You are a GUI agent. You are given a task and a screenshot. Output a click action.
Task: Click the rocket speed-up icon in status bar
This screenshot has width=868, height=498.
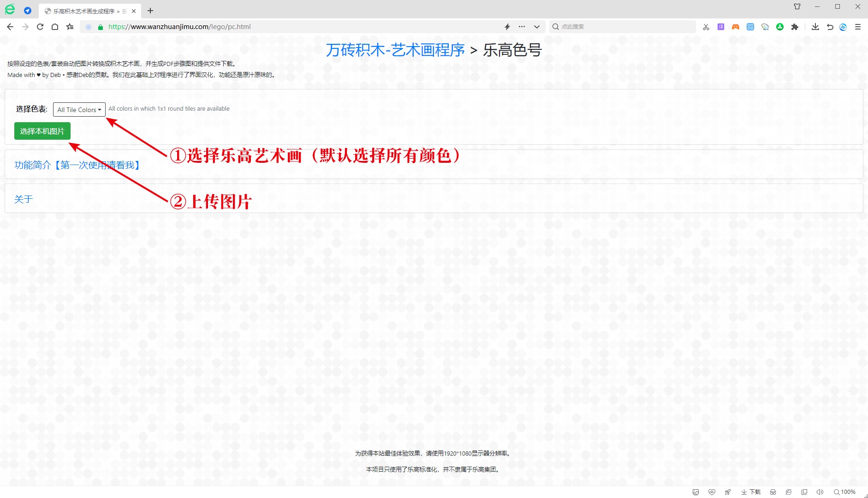(x=728, y=492)
